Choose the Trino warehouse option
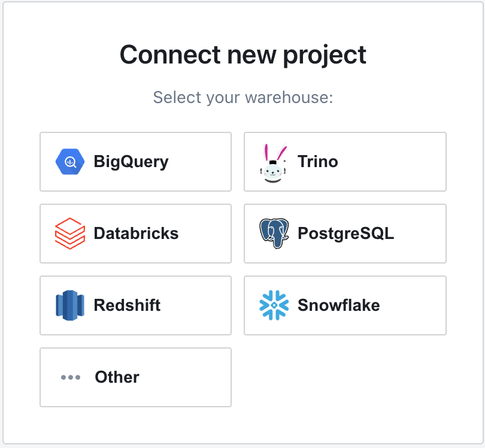This screenshot has width=485, height=448. pyautogui.click(x=345, y=162)
